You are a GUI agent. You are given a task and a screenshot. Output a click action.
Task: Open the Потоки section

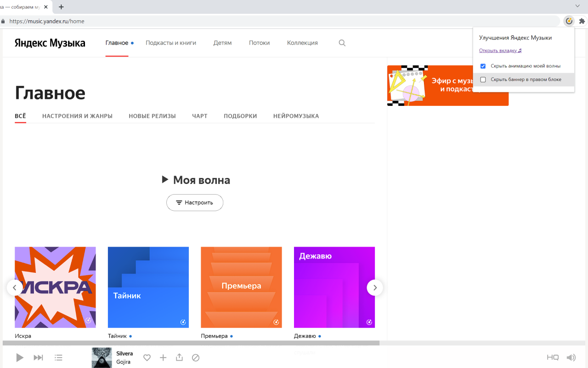[x=259, y=43]
